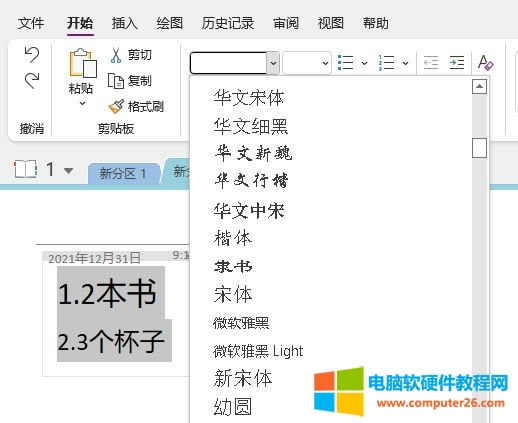Collapse the font name dropdown arrow

[x=273, y=63]
